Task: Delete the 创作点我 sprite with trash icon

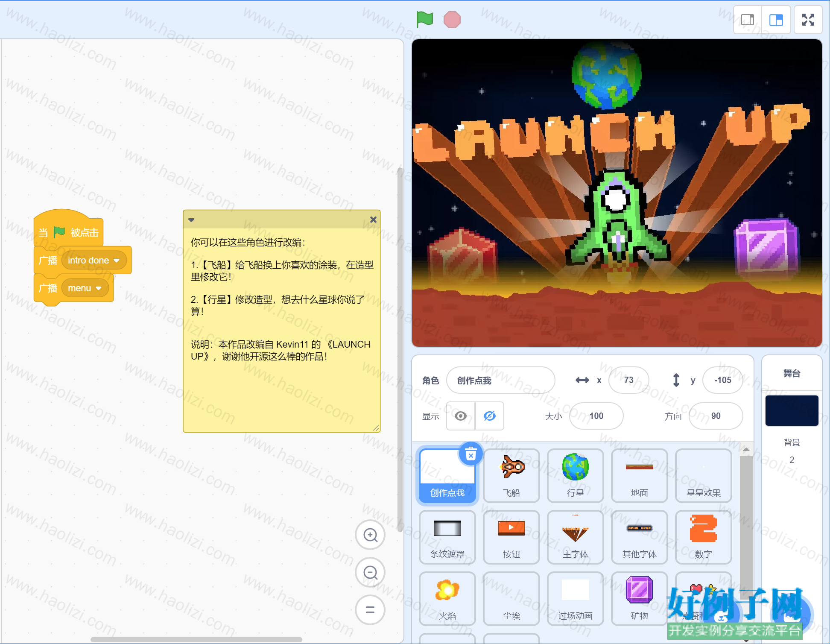Action: tap(471, 454)
